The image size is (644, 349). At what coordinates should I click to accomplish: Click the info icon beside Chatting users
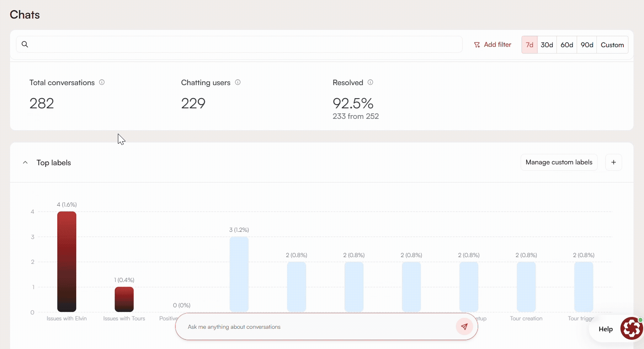[x=238, y=82]
